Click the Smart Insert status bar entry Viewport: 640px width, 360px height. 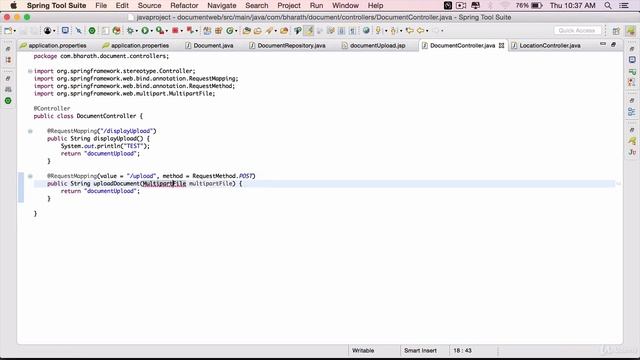[x=420, y=351]
